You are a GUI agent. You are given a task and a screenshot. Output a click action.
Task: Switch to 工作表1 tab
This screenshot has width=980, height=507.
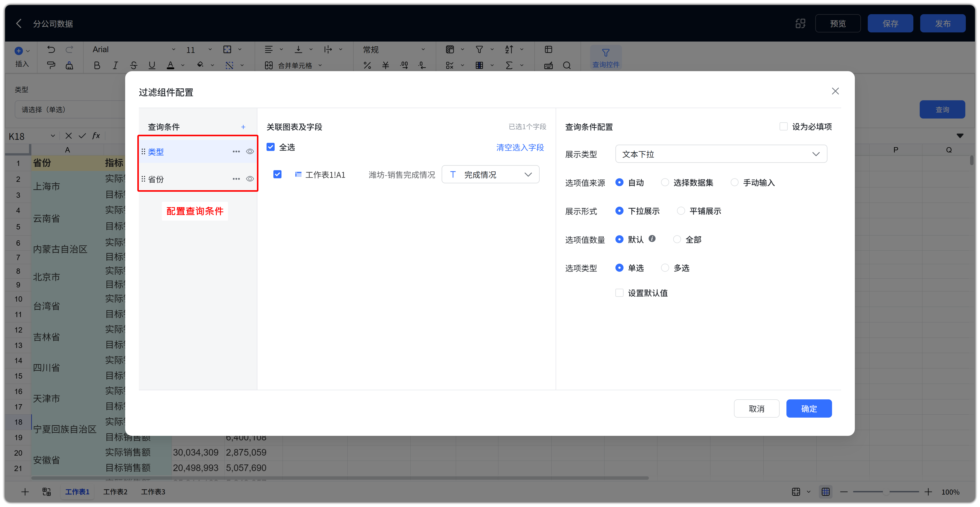pyautogui.click(x=77, y=492)
